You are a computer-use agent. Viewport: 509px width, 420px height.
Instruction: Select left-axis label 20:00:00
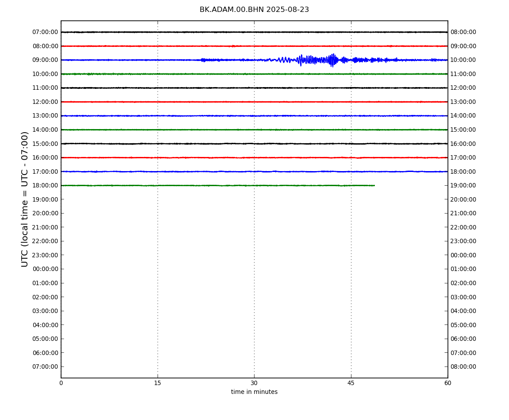[x=45, y=214]
